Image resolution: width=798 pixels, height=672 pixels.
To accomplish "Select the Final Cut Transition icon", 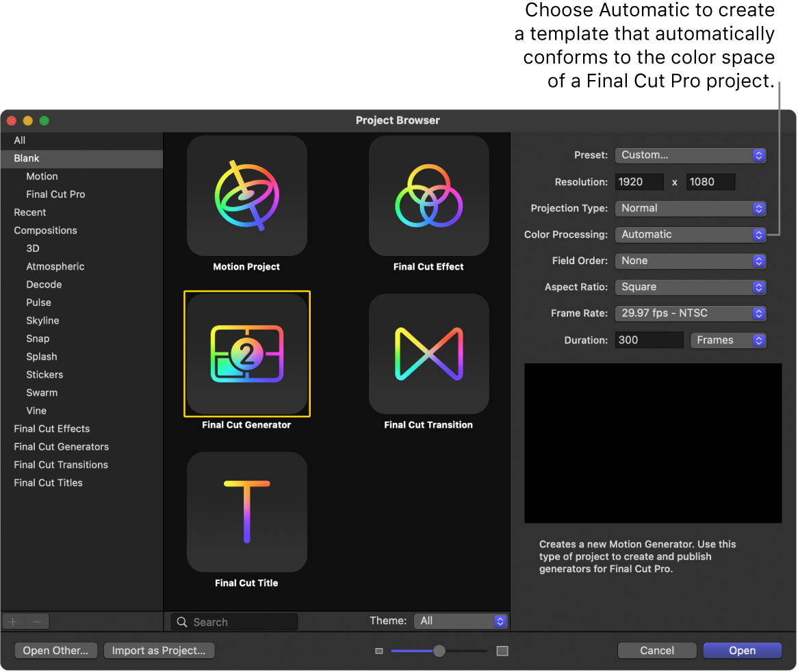I will coord(428,354).
